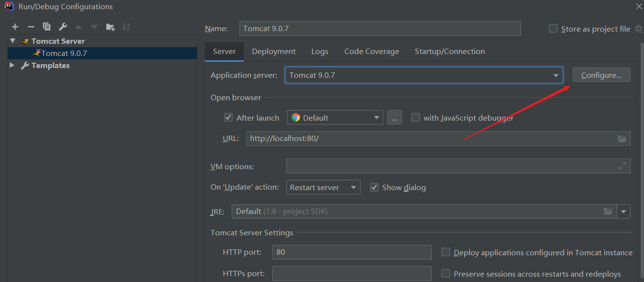Click the VM options input field
Screen dimensions: 644x282
click(x=458, y=166)
